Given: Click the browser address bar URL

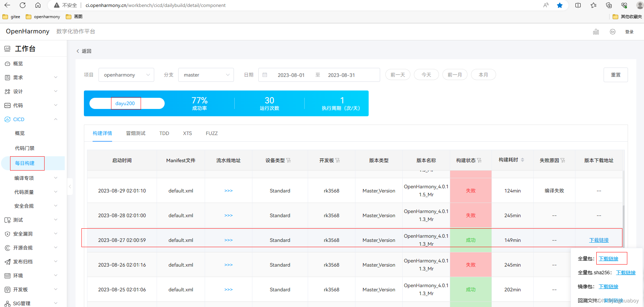Looking at the screenshot, I should coord(156,5).
